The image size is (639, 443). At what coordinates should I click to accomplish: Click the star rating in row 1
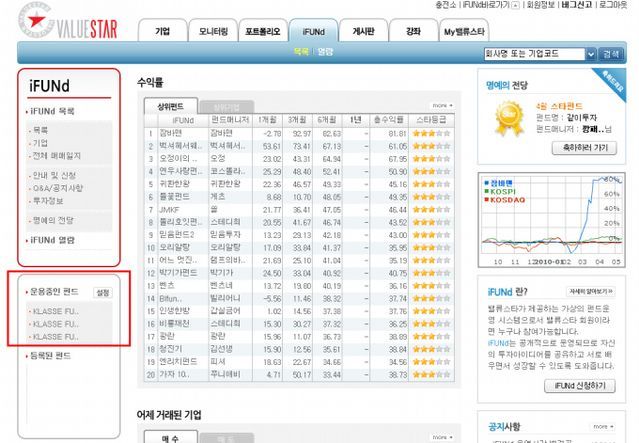(431, 133)
